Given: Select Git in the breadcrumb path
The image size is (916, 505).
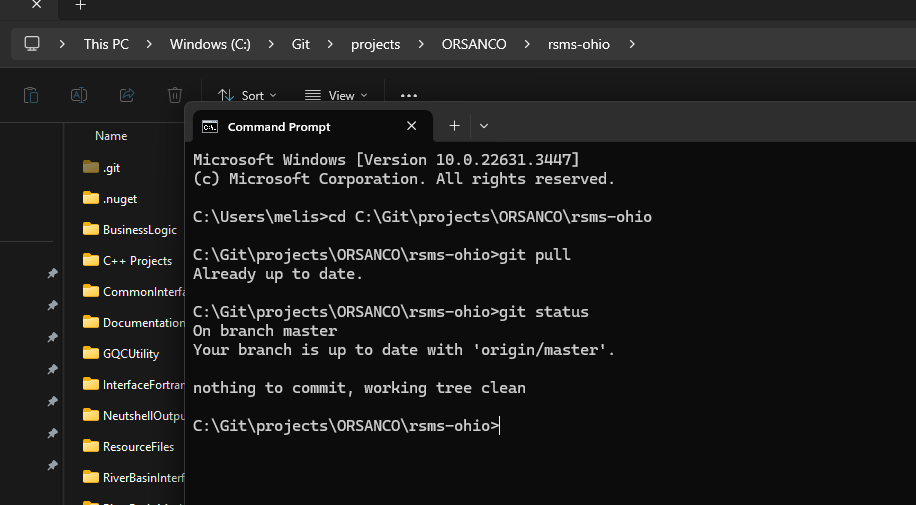Looking at the screenshot, I should [x=301, y=44].
